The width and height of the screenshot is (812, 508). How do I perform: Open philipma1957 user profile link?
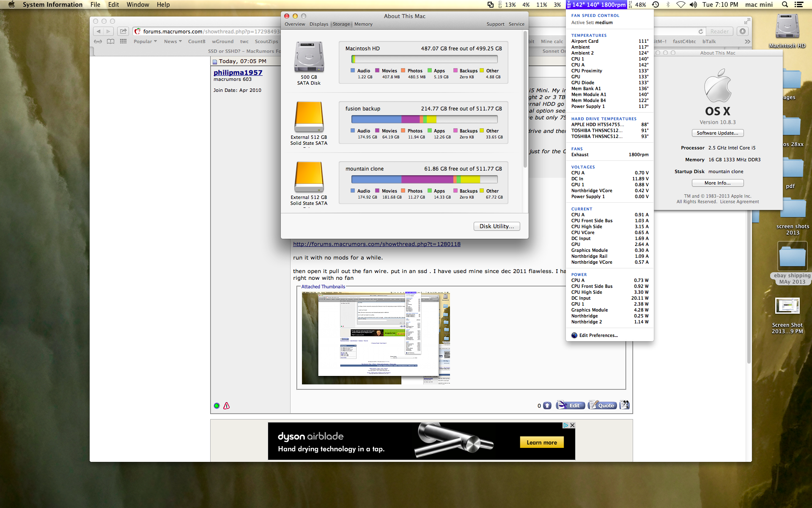tap(238, 73)
